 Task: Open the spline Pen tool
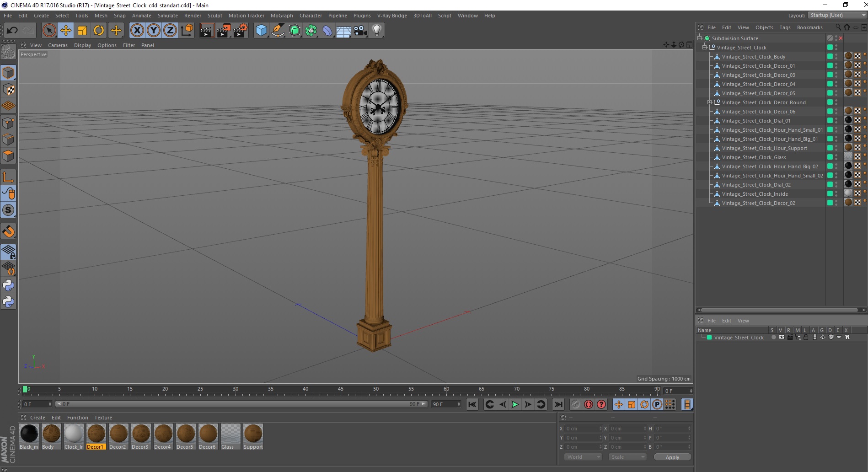278,31
